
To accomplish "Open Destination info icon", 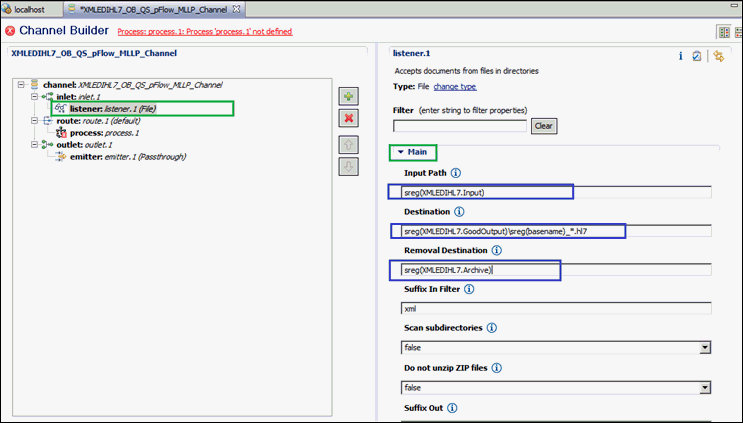I will 459,212.
